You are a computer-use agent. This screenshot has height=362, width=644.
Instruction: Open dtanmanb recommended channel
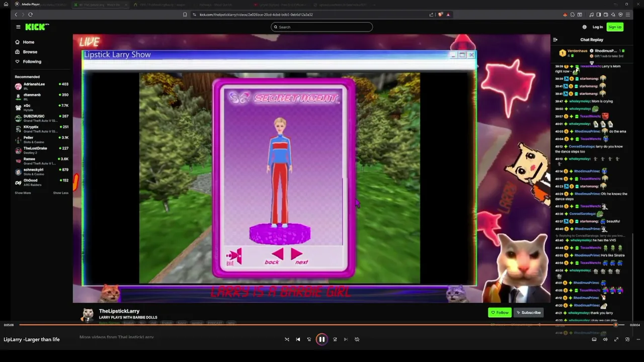tap(42, 97)
